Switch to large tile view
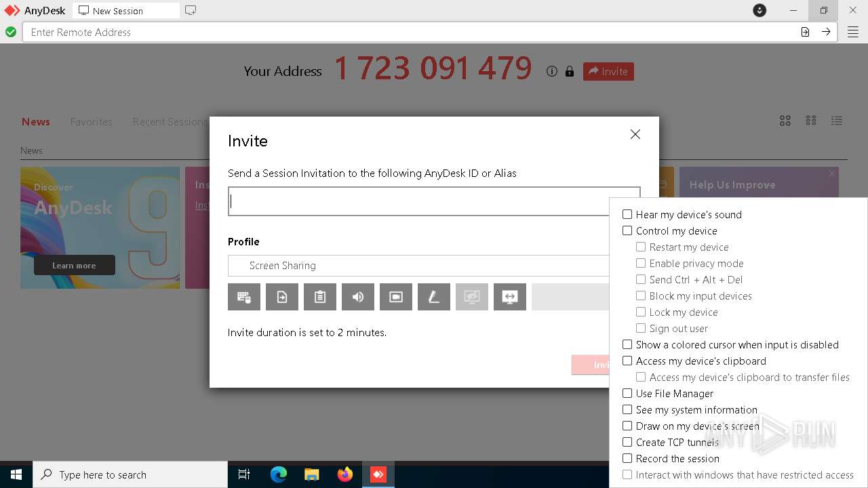This screenshot has width=868, height=488. point(785,121)
